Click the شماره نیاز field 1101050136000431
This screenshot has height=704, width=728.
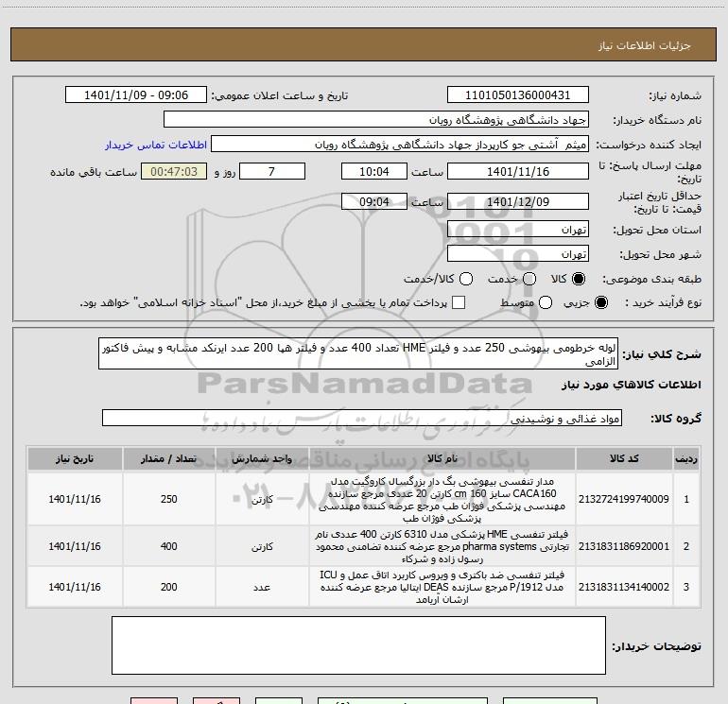pos(518,95)
